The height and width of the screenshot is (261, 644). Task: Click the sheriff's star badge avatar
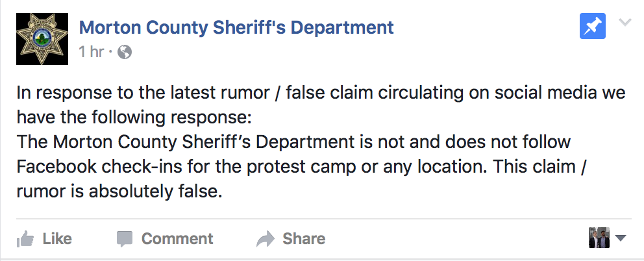(x=42, y=41)
